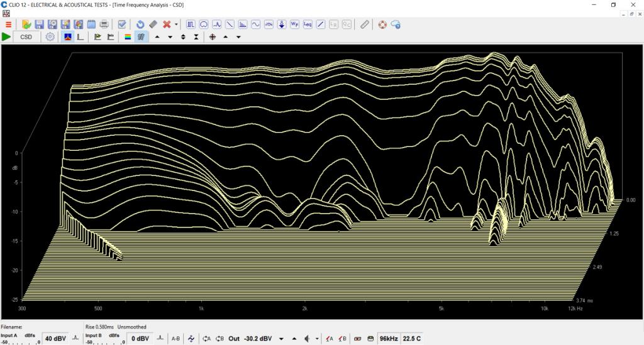Click the Rise 0.580ms status text
Viewport: 644px width, 345px height.
tap(99, 327)
